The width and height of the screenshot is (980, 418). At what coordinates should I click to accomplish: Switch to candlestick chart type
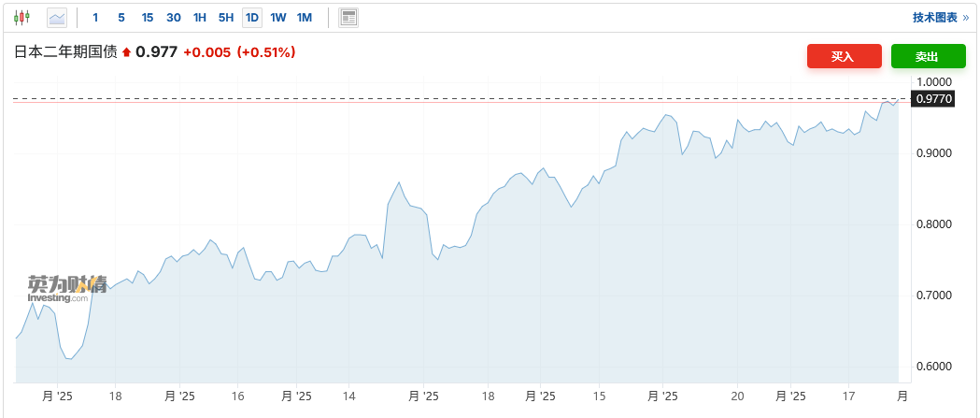click(21, 18)
